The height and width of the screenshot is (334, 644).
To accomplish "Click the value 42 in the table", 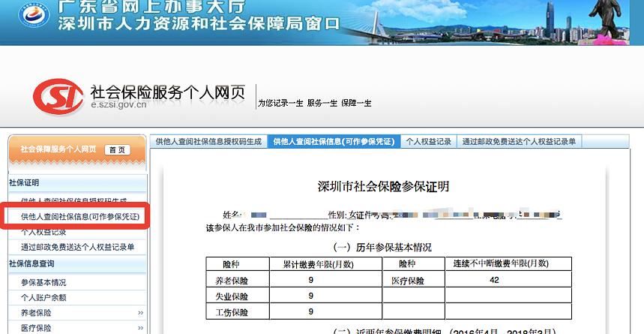I will [494, 280].
